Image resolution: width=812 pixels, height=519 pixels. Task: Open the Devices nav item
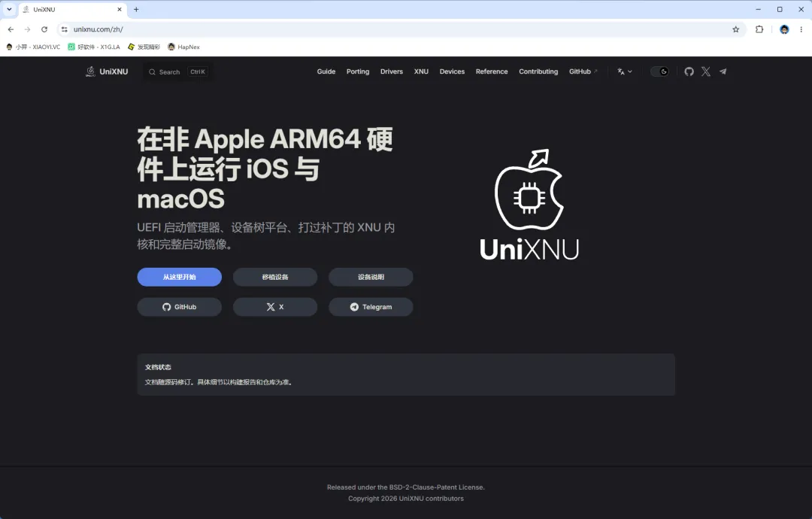coord(452,71)
